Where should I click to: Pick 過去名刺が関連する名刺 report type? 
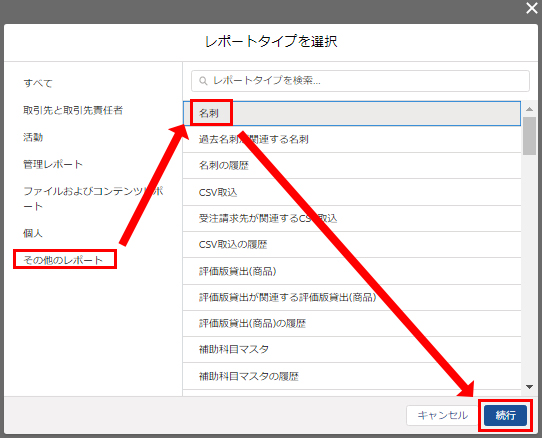click(x=352, y=140)
